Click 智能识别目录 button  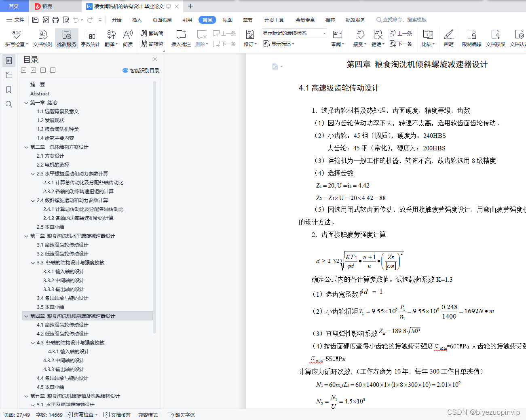point(141,70)
